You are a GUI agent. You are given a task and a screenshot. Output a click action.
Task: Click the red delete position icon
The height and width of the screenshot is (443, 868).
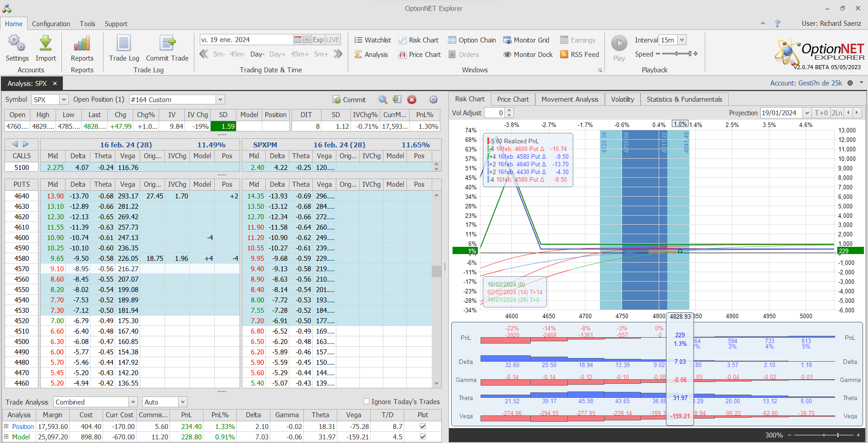[x=411, y=99]
